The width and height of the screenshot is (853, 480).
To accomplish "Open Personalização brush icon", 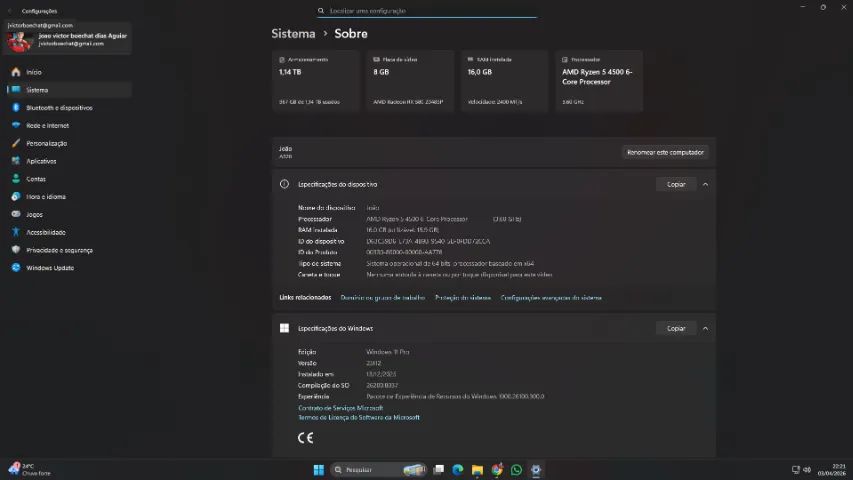I will [16, 143].
